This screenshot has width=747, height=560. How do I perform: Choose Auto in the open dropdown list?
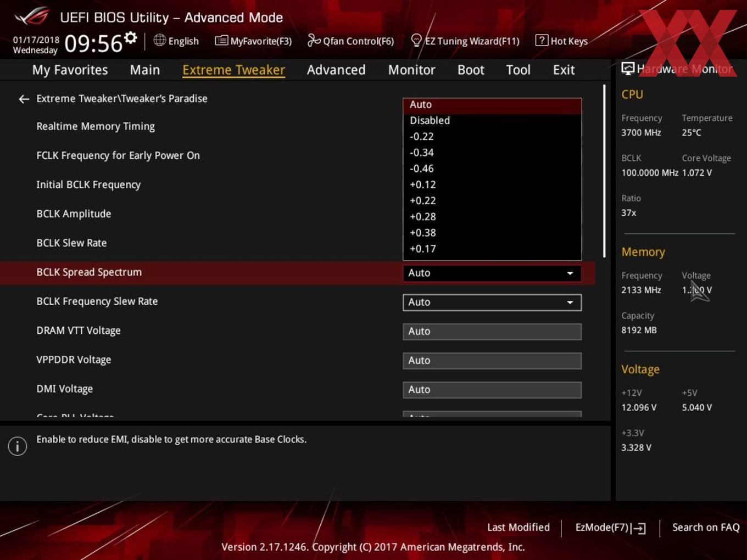pos(492,105)
